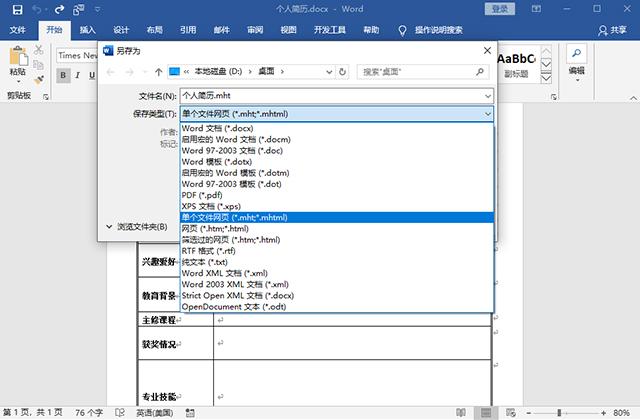
Task: Select 启用宏的 Word 文档 (*.docm)
Action: pyautogui.click(x=337, y=139)
